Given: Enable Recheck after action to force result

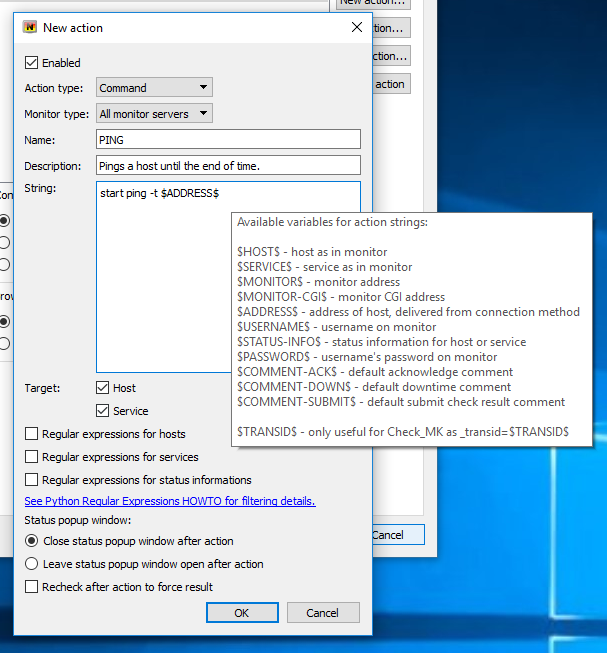Looking at the screenshot, I should pyautogui.click(x=33, y=587).
